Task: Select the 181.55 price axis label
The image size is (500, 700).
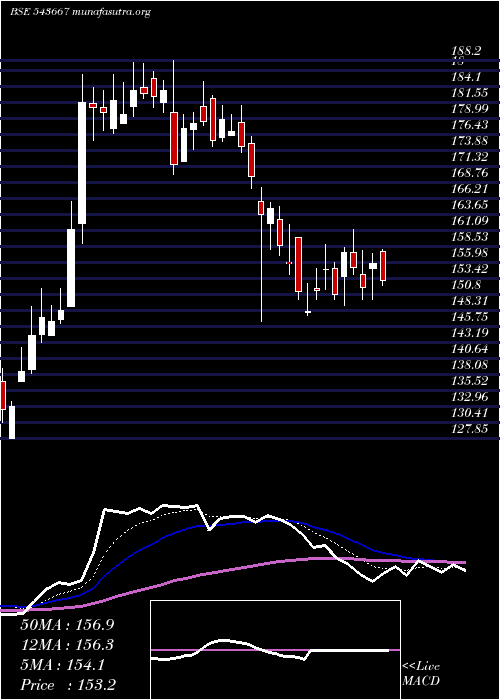Action: 469,93
